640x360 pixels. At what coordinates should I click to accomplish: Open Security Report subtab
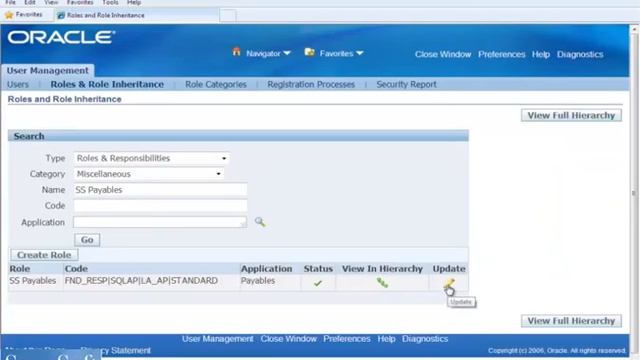click(x=407, y=84)
